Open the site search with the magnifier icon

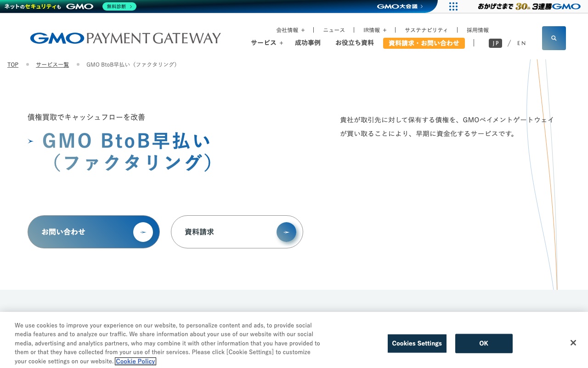(x=554, y=38)
